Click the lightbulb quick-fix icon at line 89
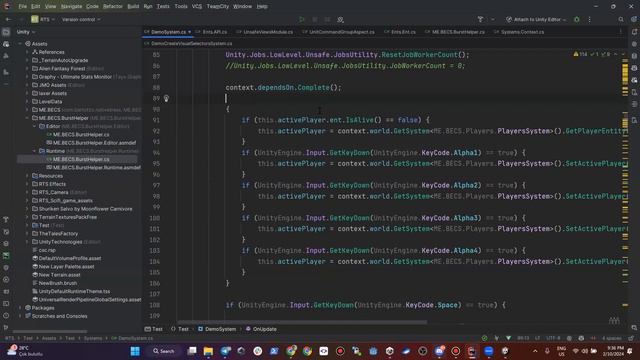This screenshot has height=360, width=640. click(x=166, y=98)
